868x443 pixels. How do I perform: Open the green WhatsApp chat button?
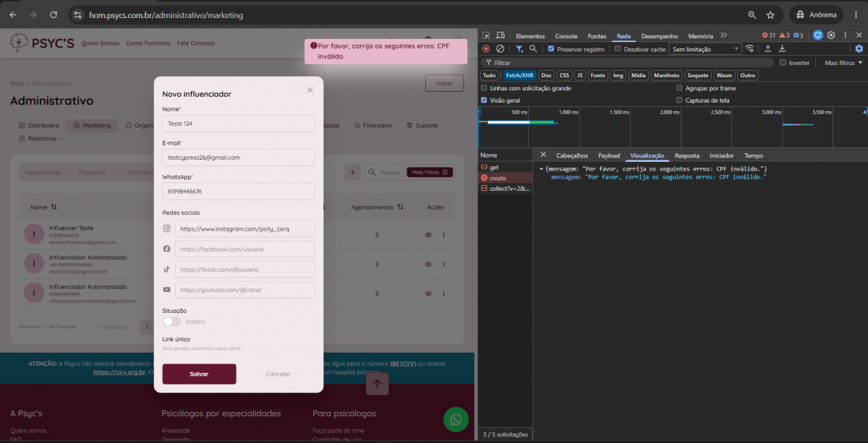coord(456,419)
